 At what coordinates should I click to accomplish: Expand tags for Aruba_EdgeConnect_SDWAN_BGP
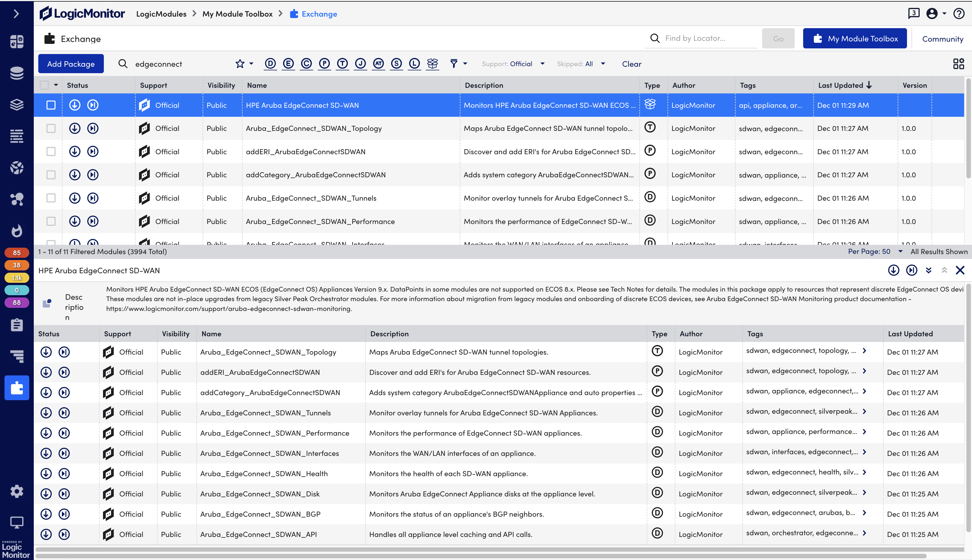point(864,513)
